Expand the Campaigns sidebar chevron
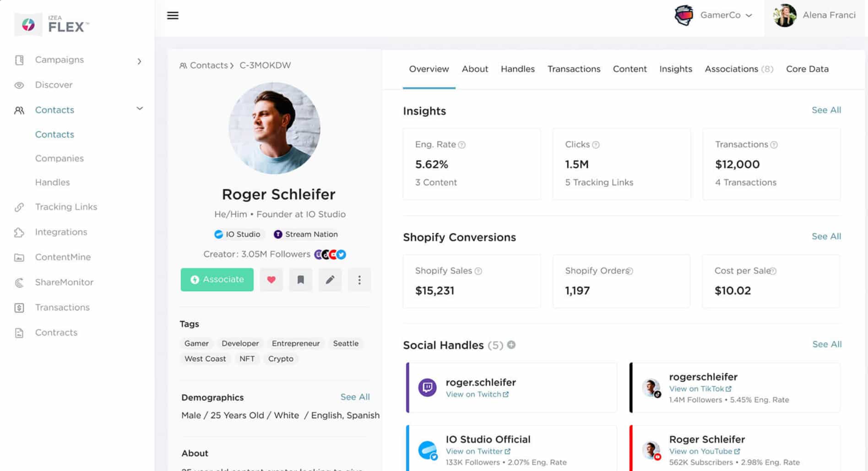Screen dimensions: 868x471 point(140,61)
